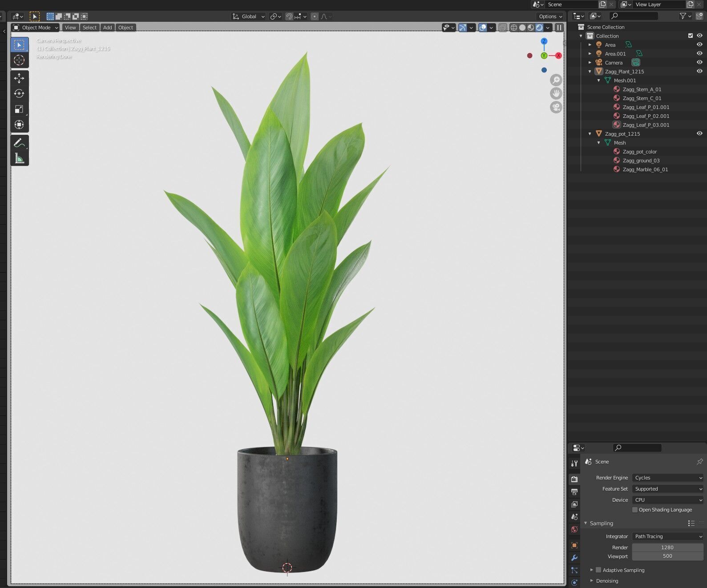Viewport: 707px width, 588px height.
Task: Toggle viewport overlays display
Action: [483, 28]
